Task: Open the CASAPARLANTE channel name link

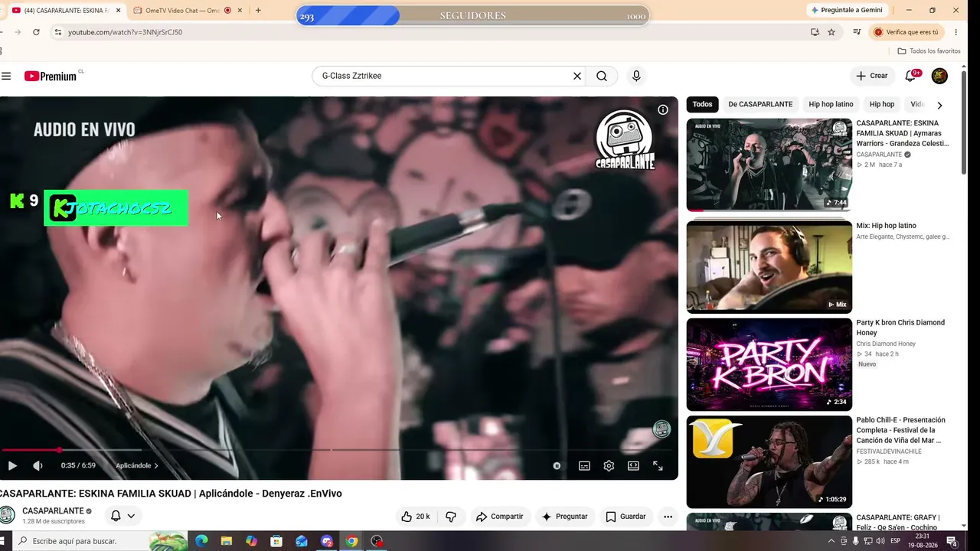Action: [53, 511]
